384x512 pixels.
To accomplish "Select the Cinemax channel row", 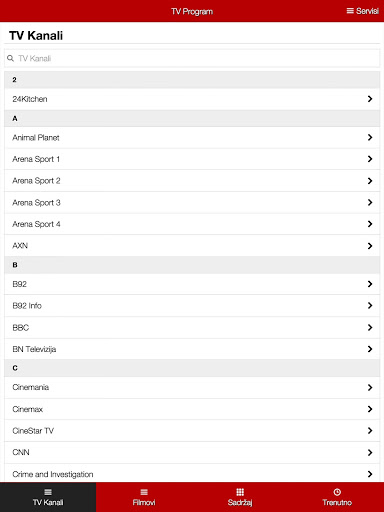I will tap(192, 409).
